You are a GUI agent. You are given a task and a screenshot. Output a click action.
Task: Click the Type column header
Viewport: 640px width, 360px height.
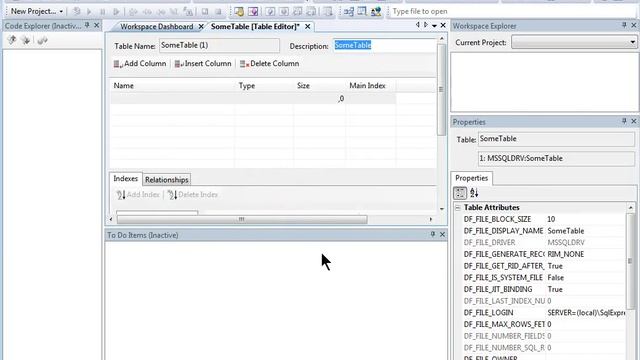coord(264,86)
